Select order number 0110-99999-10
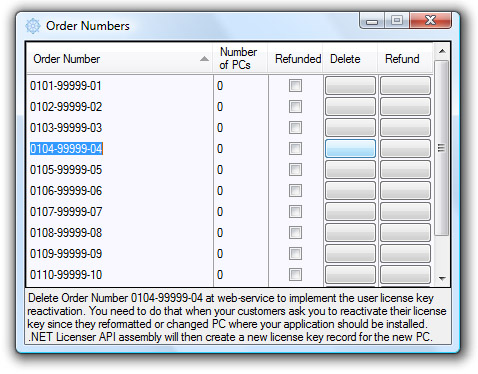478x374 pixels. (x=66, y=275)
